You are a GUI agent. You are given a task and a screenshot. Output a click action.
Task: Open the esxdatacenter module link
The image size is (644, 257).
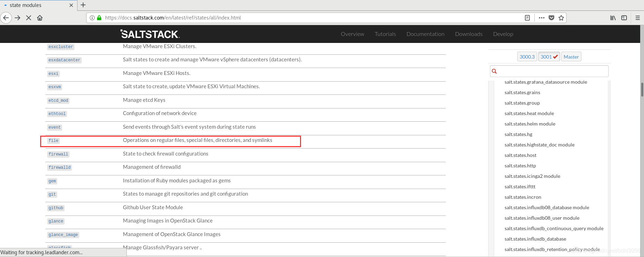tap(64, 60)
